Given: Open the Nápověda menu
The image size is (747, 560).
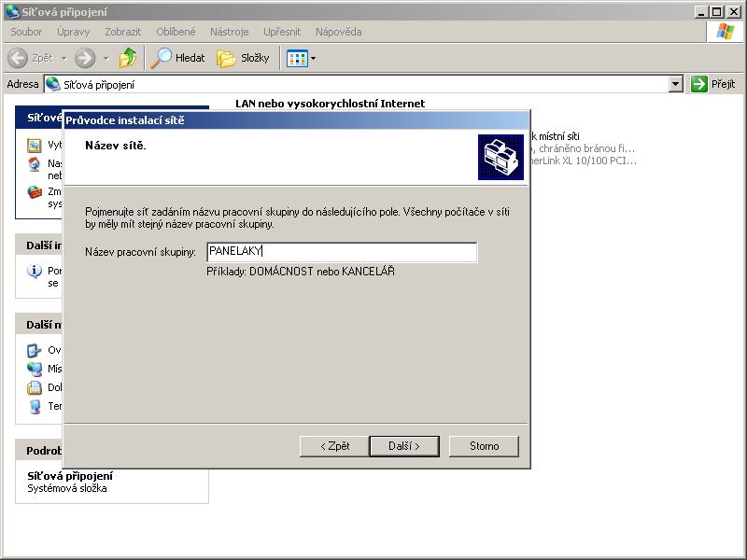Looking at the screenshot, I should tap(338, 32).
